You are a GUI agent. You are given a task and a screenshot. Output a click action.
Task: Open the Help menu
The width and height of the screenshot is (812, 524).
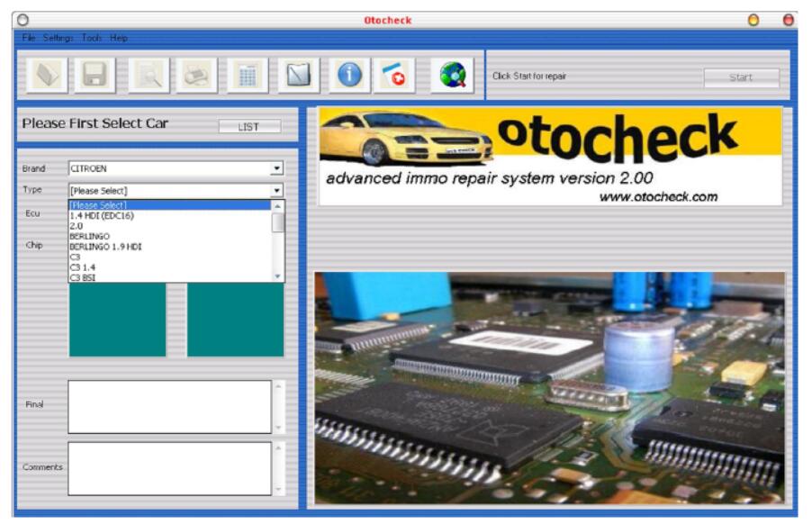click(x=119, y=38)
